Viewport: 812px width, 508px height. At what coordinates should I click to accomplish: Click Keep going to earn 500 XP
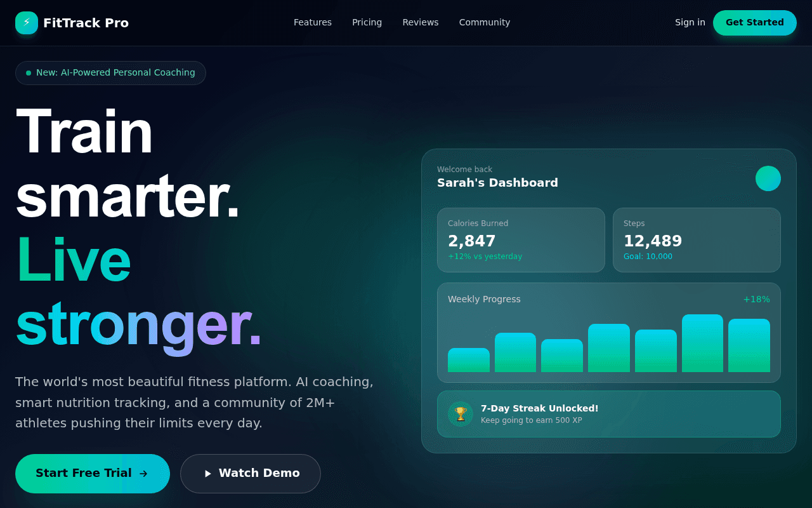click(532, 420)
